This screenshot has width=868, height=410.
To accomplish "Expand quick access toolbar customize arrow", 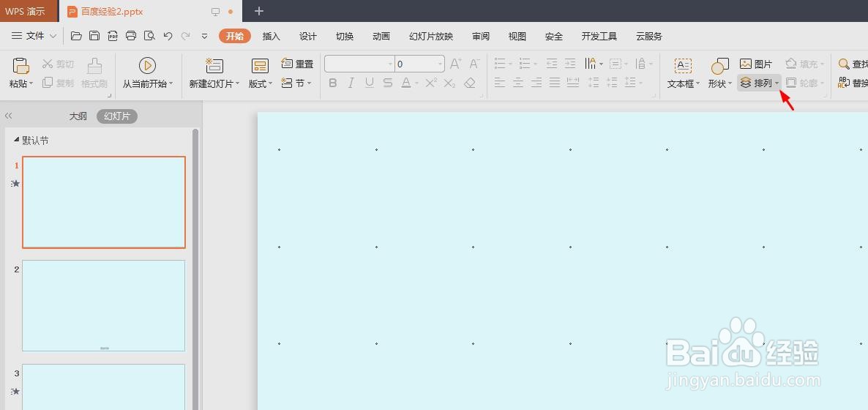I will click(x=204, y=36).
